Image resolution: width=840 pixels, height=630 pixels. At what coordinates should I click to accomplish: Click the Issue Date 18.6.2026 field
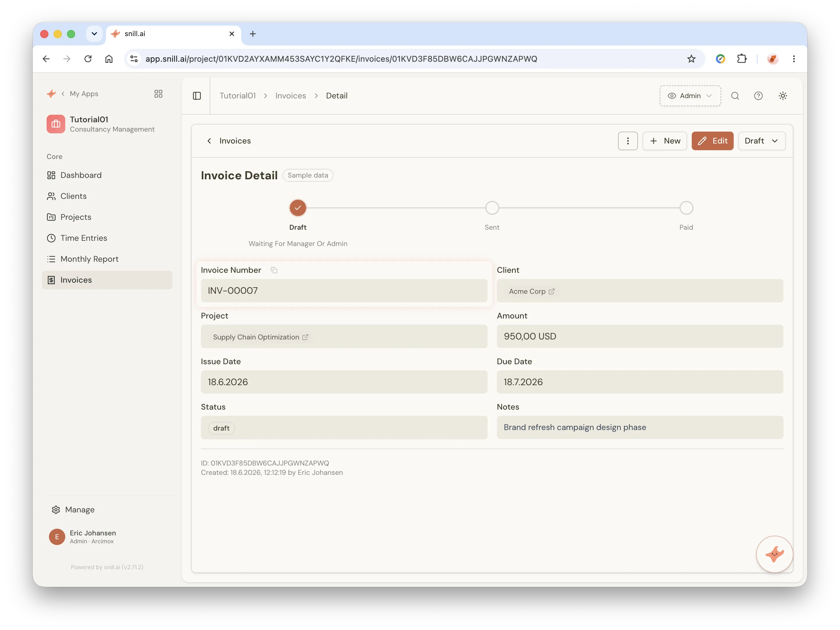click(x=344, y=382)
